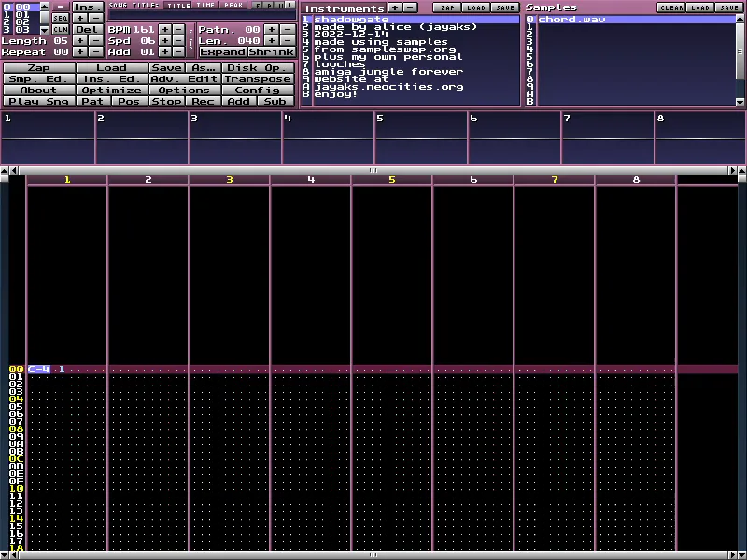The height and width of the screenshot is (560, 747).
Task: Toggle Rec record mode
Action: (204, 101)
